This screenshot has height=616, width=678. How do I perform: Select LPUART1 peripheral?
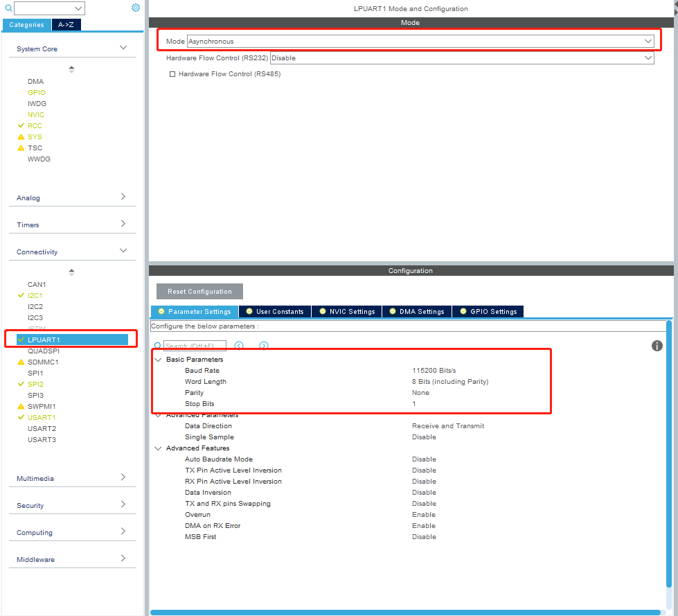[72, 340]
